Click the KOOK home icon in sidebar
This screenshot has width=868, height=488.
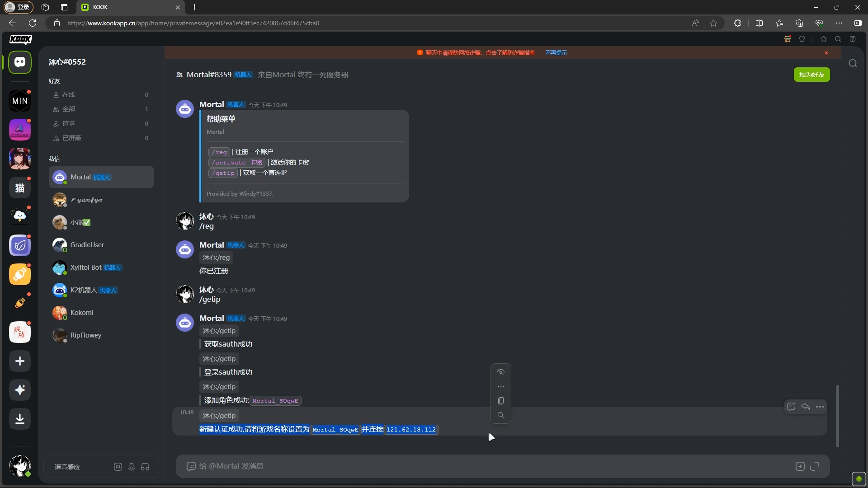[x=20, y=62]
